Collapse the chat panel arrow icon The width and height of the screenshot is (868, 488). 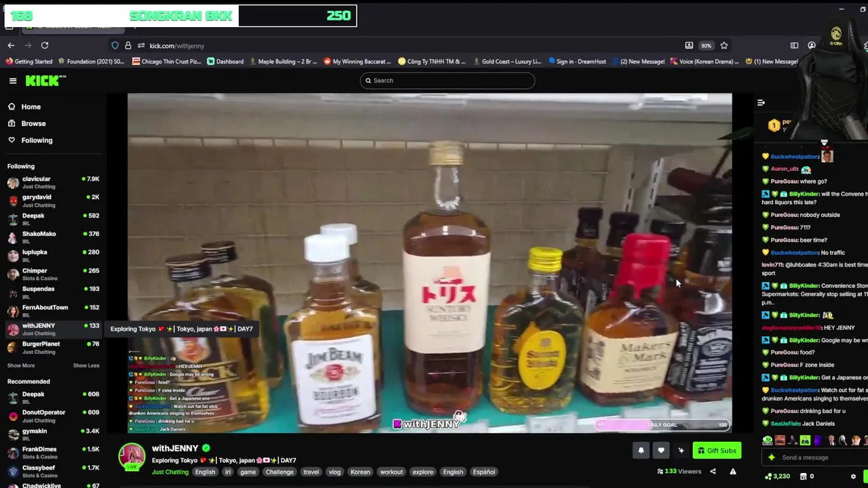click(x=761, y=102)
